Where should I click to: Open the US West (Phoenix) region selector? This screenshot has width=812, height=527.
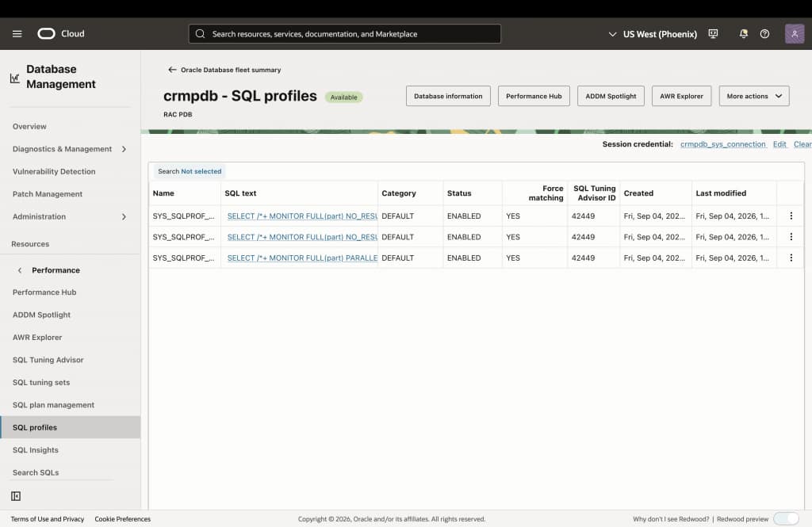pyautogui.click(x=653, y=34)
